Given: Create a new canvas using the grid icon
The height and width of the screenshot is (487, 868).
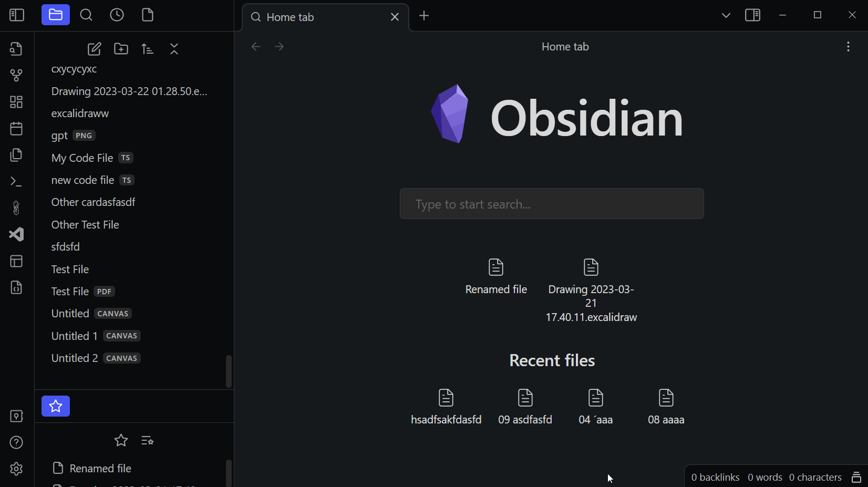Looking at the screenshot, I should pyautogui.click(x=16, y=102).
